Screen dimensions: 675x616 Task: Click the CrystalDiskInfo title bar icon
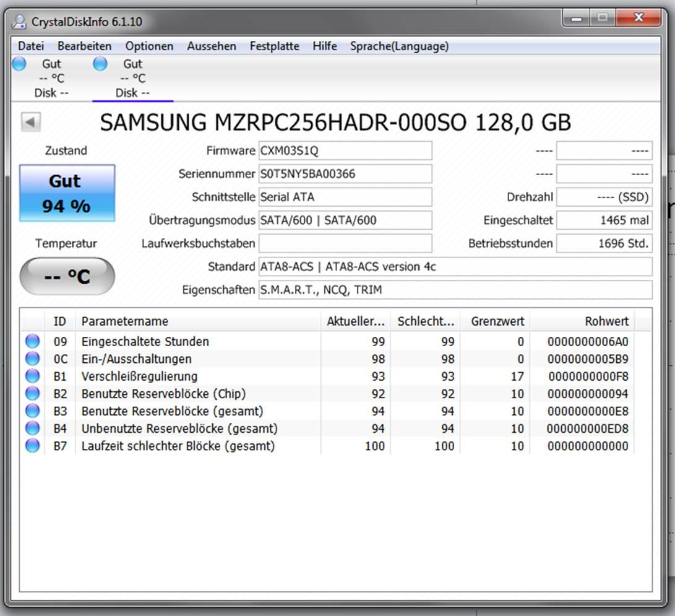[x=19, y=21]
